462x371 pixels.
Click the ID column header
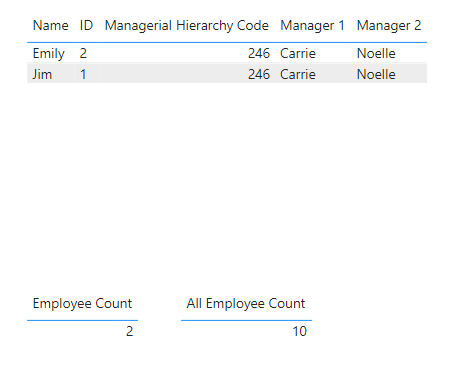click(x=86, y=26)
